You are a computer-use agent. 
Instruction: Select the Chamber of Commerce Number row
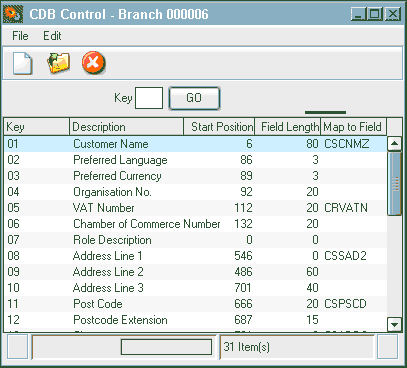(x=195, y=224)
